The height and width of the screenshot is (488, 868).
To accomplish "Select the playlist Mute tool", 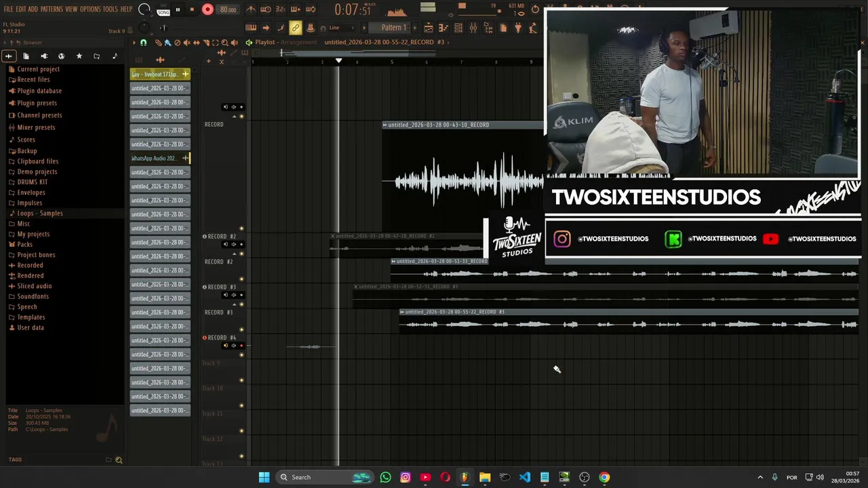I will 187,43.
